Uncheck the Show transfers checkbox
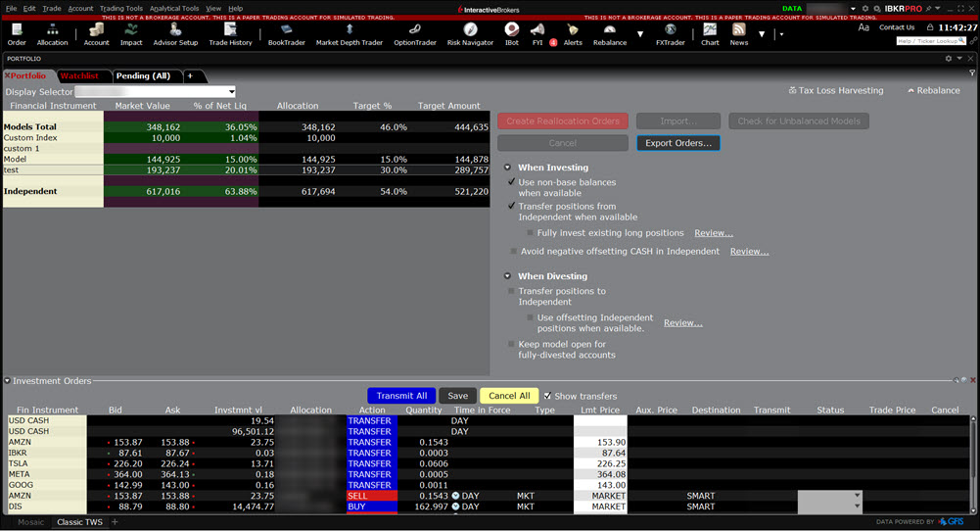This screenshot has height=531, width=980. (547, 396)
